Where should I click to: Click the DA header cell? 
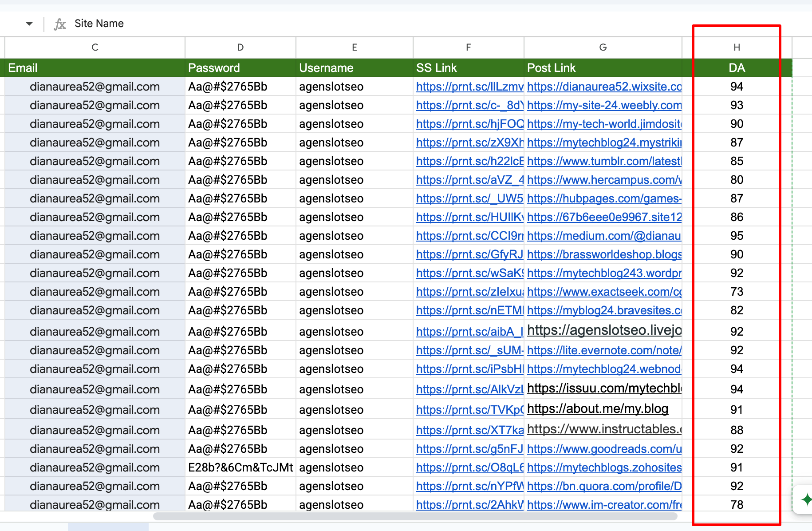pyautogui.click(x=737, y=68)
